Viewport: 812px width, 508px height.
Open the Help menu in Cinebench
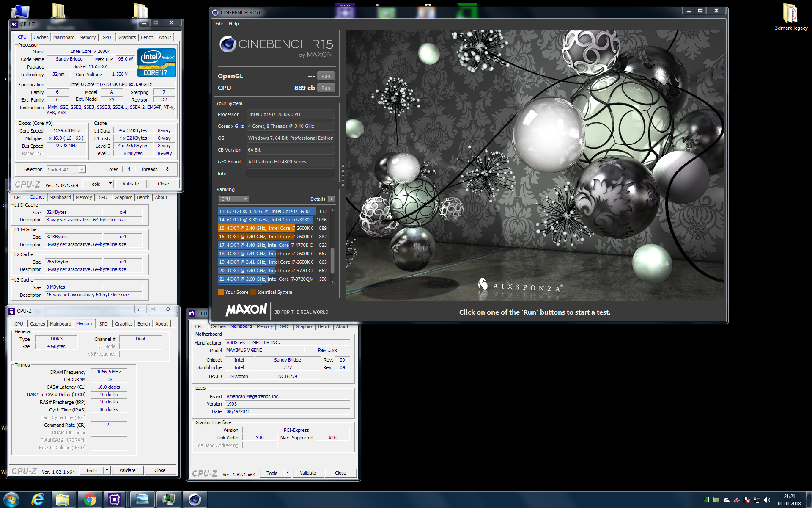click(x=234, y=24)
